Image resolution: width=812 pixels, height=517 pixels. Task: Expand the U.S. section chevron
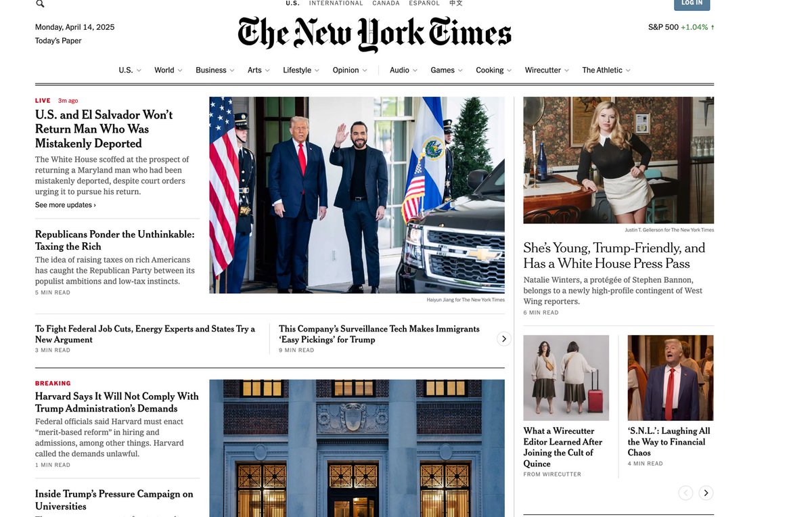(139, 70)
